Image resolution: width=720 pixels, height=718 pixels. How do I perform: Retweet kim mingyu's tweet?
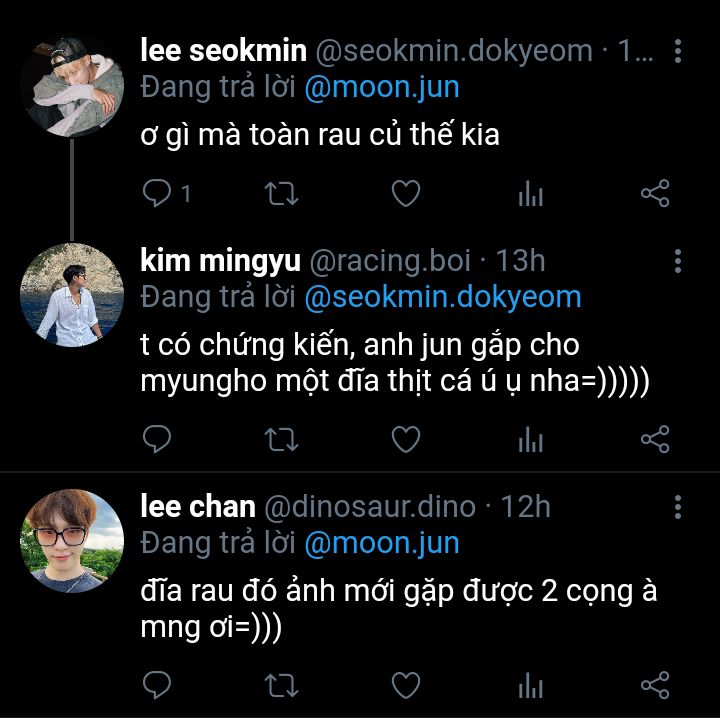coord(281,438)
